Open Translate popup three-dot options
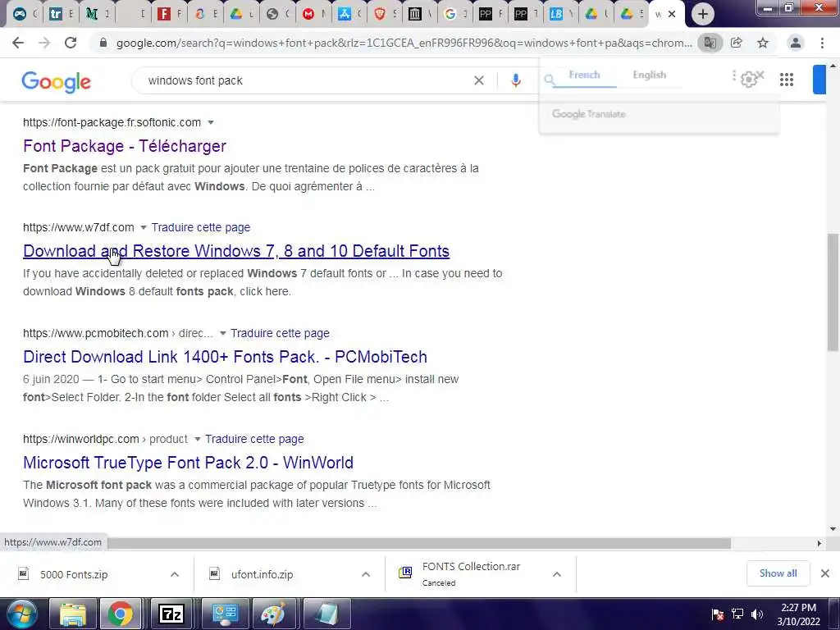The height and width of the screenshot is (630, 840). click(x=734, y=75)
